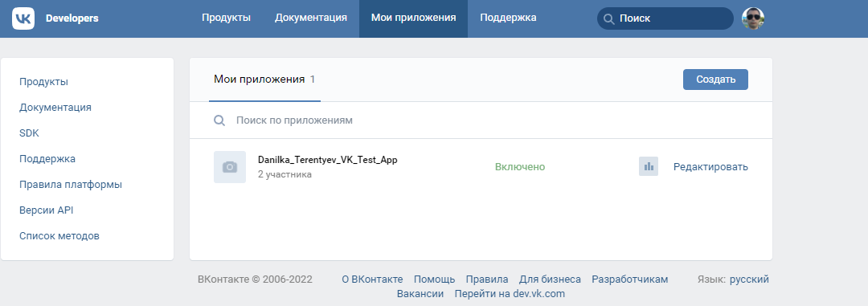
Task: Open the Документация top menu item
Action: 311,18
